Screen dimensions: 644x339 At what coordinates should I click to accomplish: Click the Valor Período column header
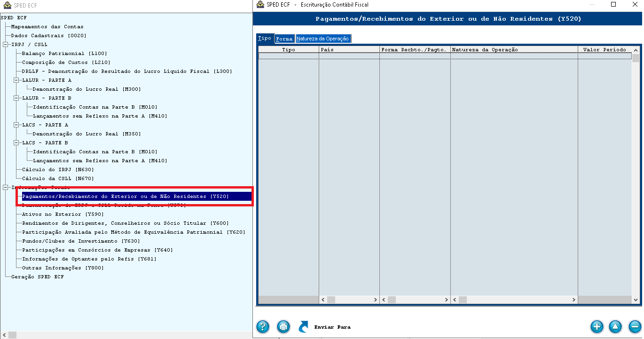605,49
